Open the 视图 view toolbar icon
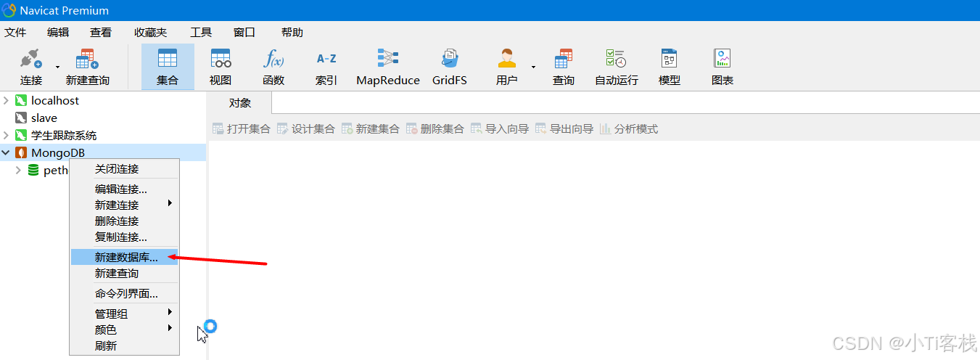Image resolution: width=980 pixels, height=360 pixels. pyautogui.click(x=221, y=59)
